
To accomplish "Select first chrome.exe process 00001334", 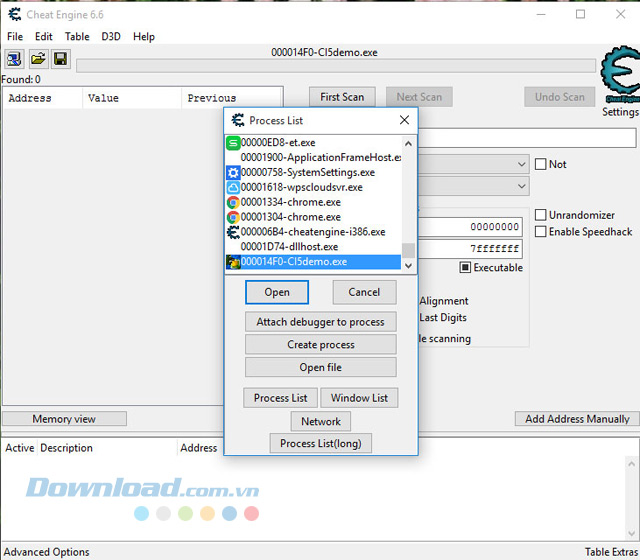I will pos(290,202).
